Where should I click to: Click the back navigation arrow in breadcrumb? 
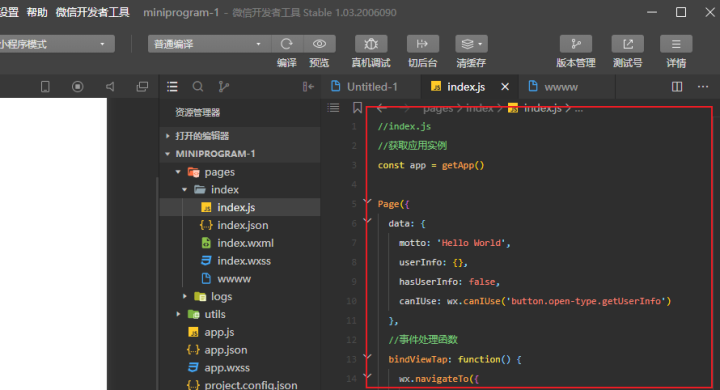point(382,108)
